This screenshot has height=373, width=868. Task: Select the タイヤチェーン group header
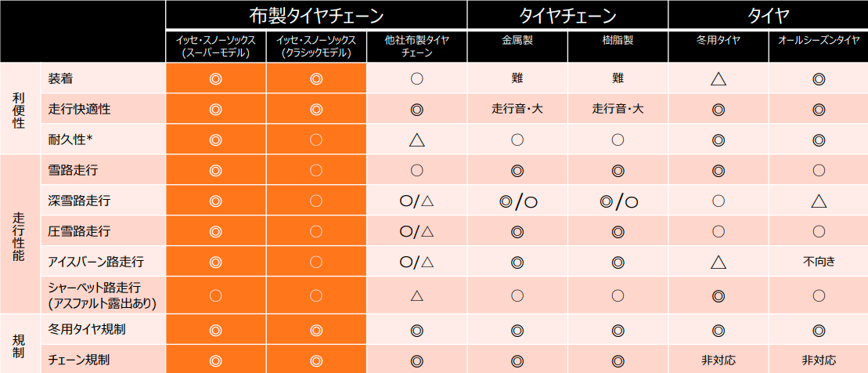(x=567, y=15)
